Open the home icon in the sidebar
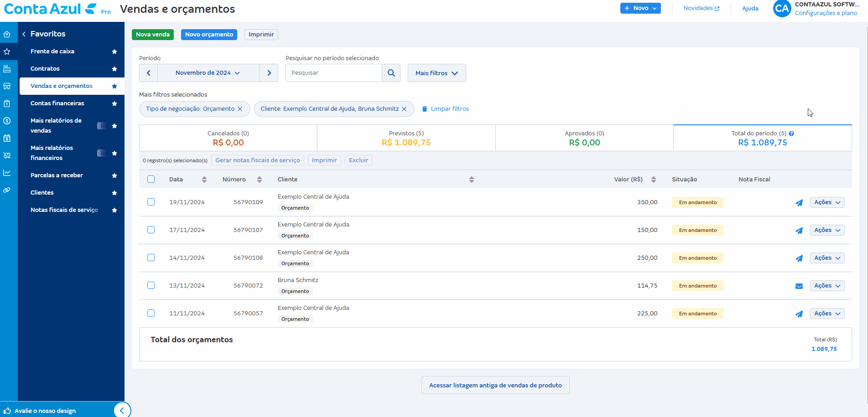 click(x=7, y=34)
